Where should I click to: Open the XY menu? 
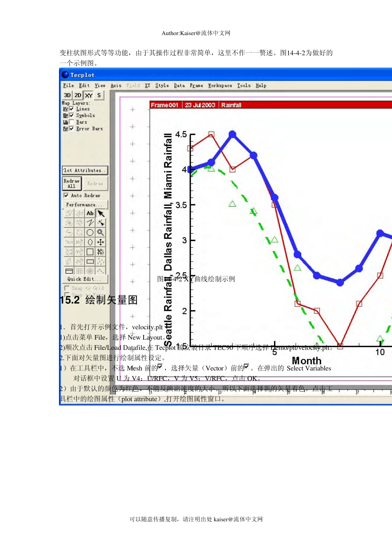(x=147, y=85)
